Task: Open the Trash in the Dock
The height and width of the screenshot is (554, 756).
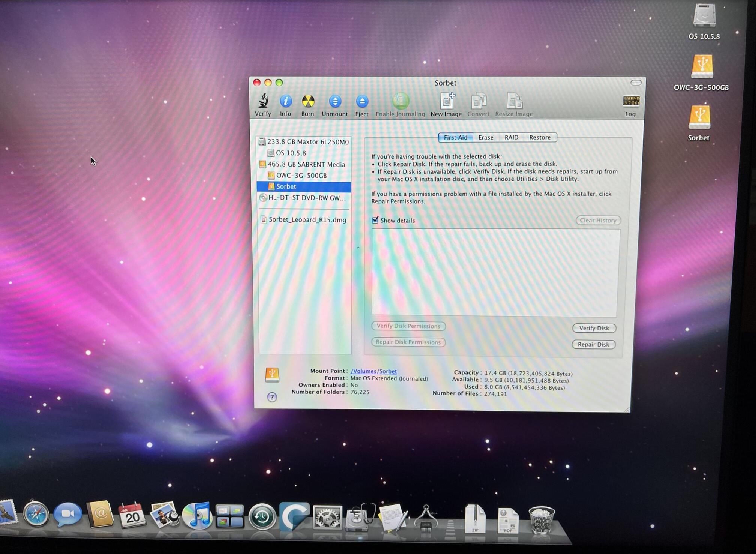Action: pos(541,520)
